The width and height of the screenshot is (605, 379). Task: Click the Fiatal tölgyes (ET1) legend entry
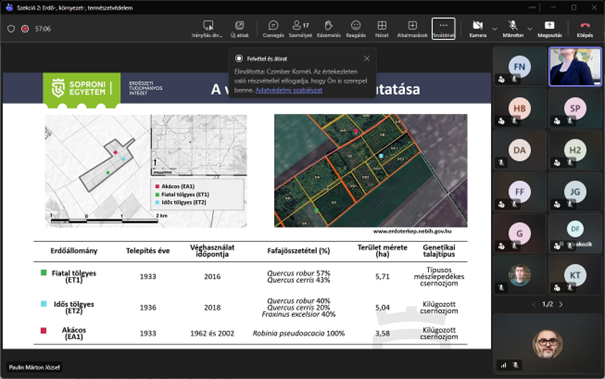tap(182, 194)
